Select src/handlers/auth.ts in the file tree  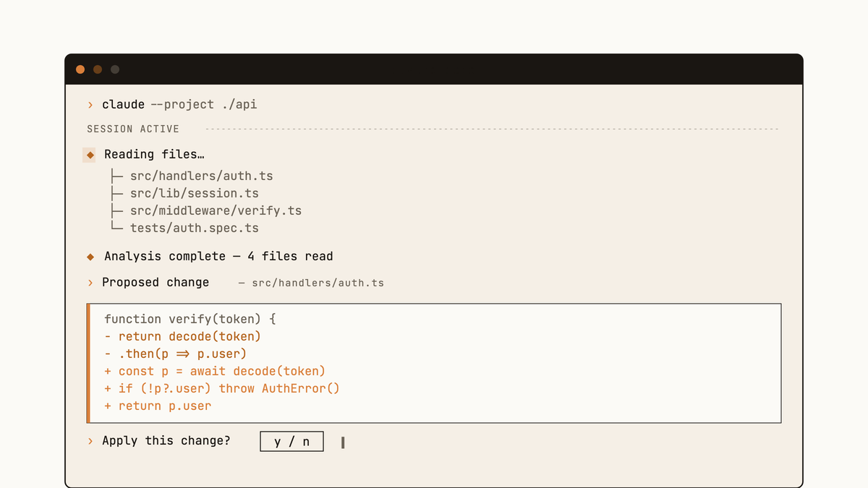202,176
